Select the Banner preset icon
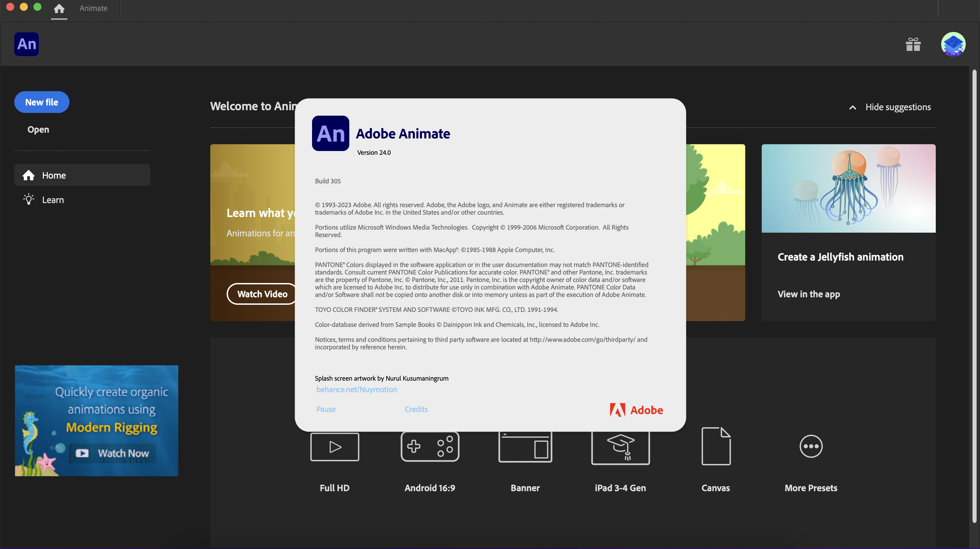 525,447
